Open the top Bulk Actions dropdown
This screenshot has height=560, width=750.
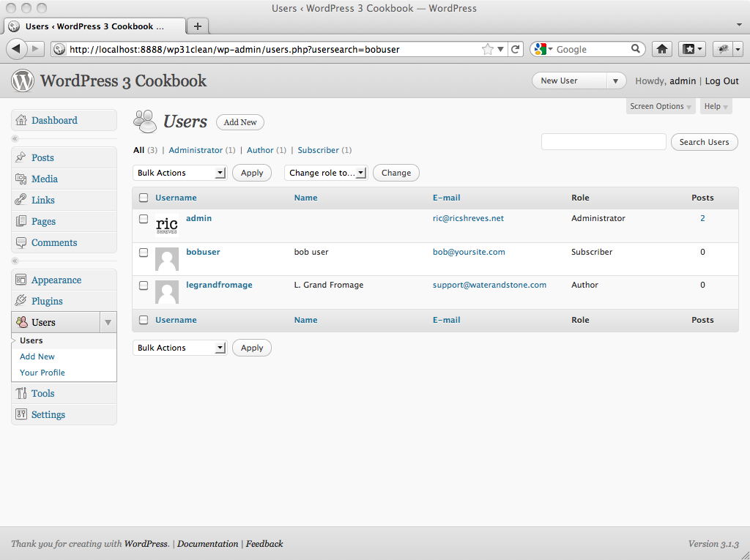tap(179, 173)
